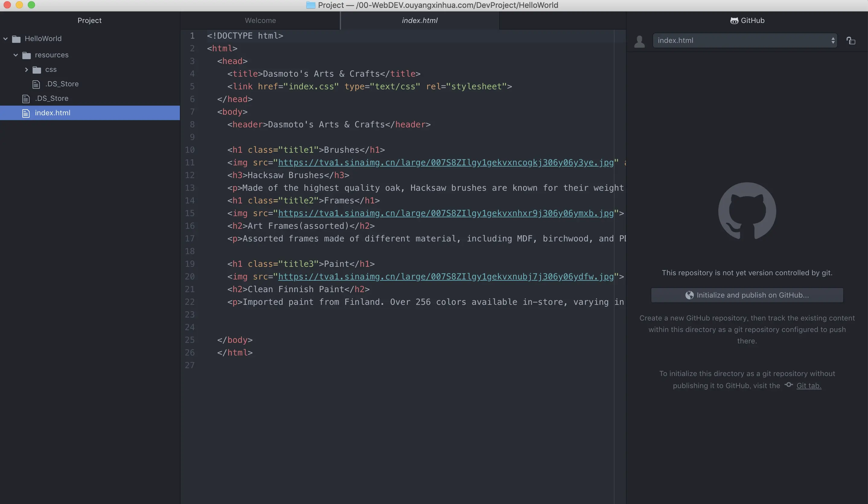The width and height of the screenshot is (868, 504).
Task: Select .DS_Store inside resources folder
Action: [x=62, y=84]
